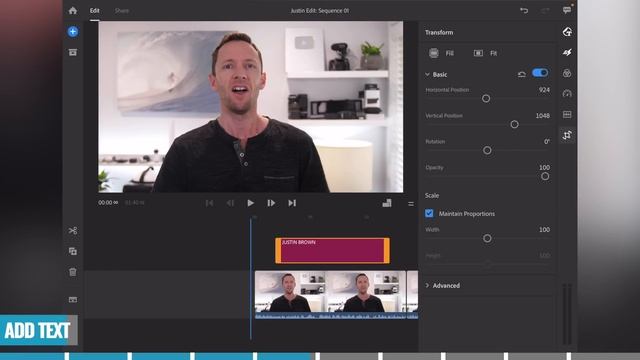This screenshot has width=640, height=360.
Task: Click the program monitor video preview
Action: (x=251, y=107)
